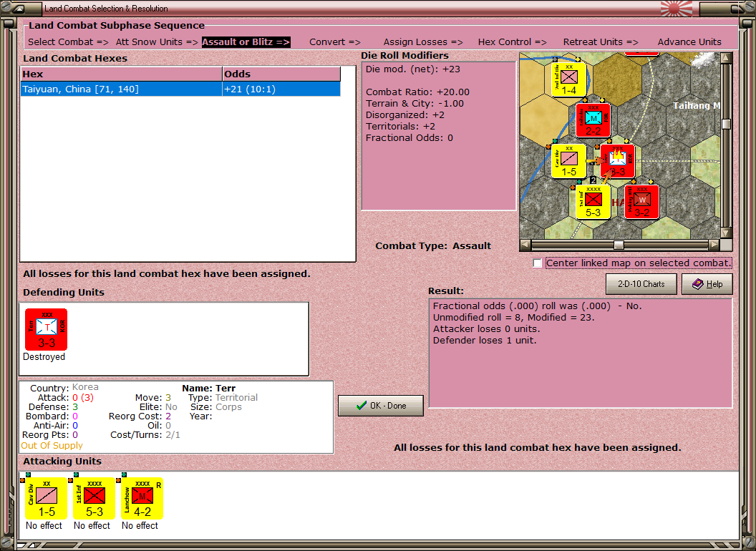Click the map scroll left arrow
Screen dimensions: 756x551
coord(525,245)
